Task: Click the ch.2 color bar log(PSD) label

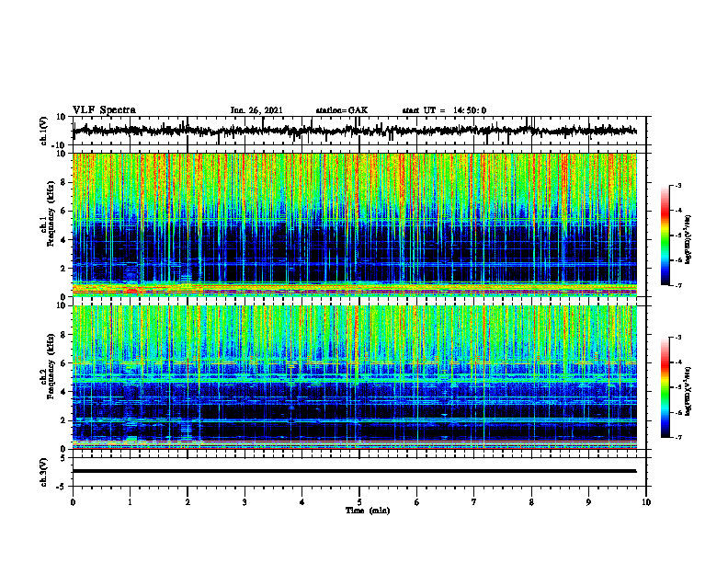Action: (688, 390)
